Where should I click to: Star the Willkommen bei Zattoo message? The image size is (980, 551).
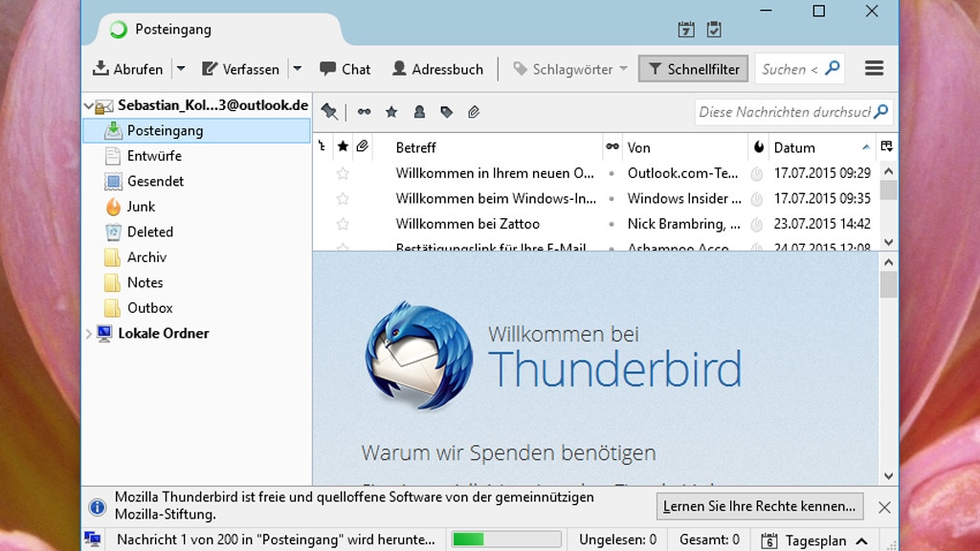tap(343, 224)
